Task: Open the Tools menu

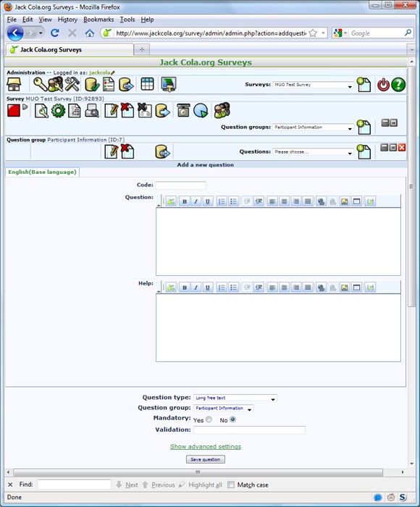Action: [127, 20]
